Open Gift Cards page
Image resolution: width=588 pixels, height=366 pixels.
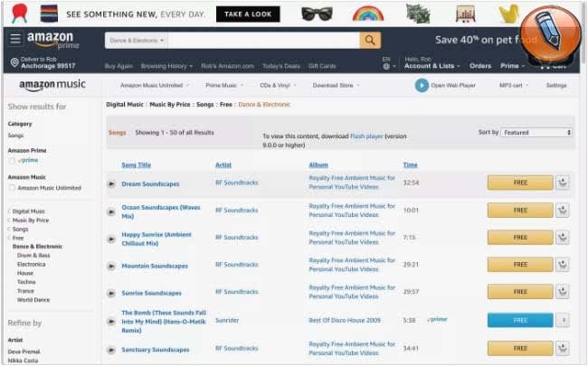coord(322,66)
